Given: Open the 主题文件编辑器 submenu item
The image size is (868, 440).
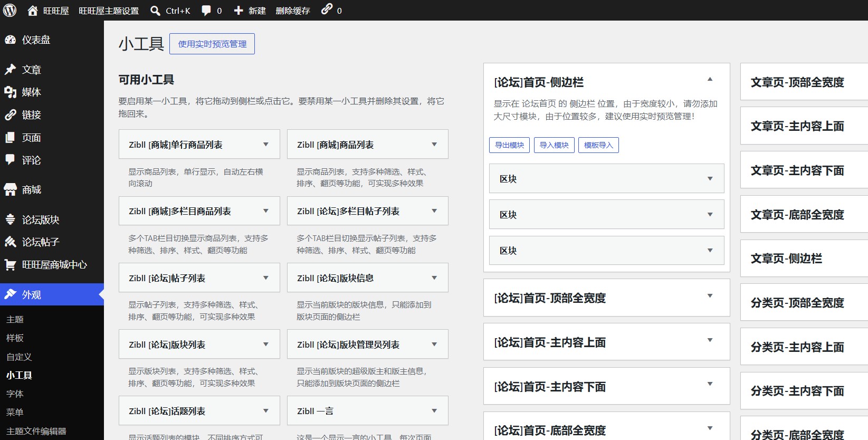Looking at the screenshot, I should [36, 431].
